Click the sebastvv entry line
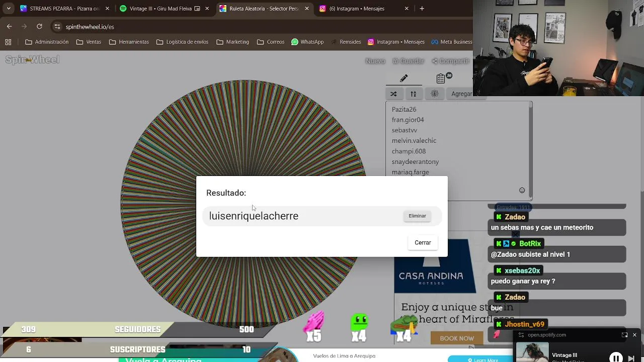The image size is (644, 362). [x=404, y=130]
